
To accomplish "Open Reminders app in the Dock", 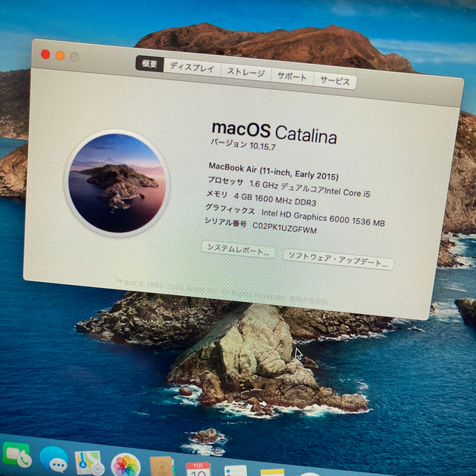I will [x=235, y=471].
